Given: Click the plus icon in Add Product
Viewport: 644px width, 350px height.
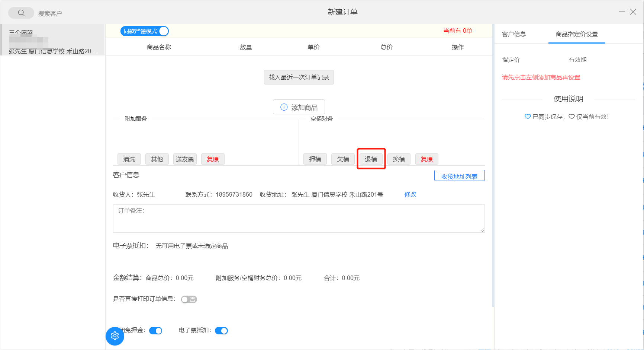Looking at the screenshot, I should click(284, 107).
